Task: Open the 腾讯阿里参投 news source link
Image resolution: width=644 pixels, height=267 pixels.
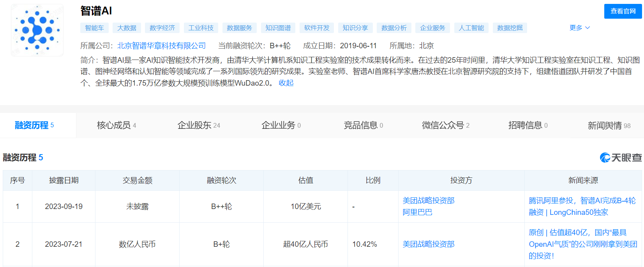Action: [582, 206]
